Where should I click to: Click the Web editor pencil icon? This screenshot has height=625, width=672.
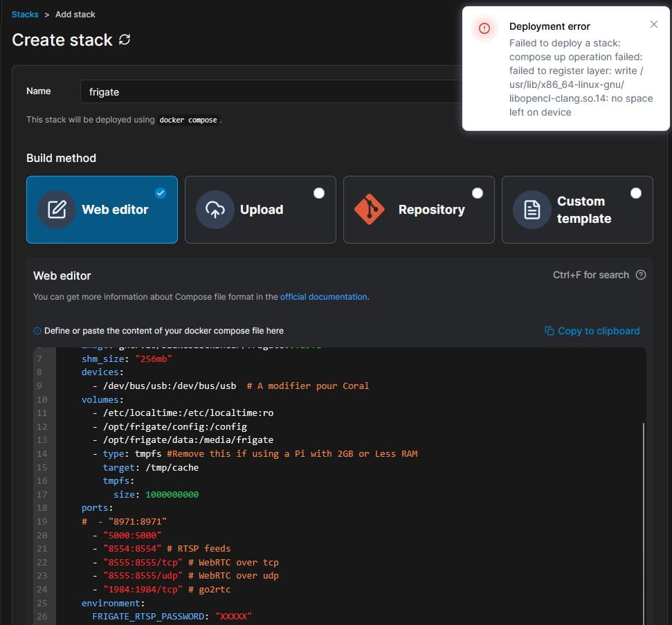coord(57,210)
